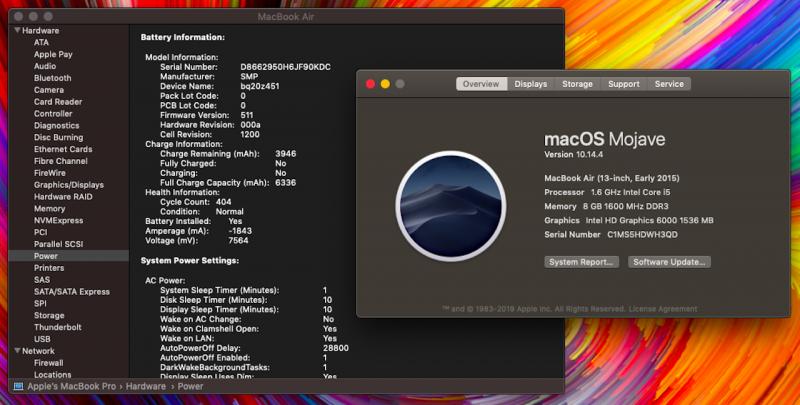The width and height of the screenshot is (800, 405).
Task: Minimize the About This Mac window
Action: pyautogui.click(x=385, y=84)
